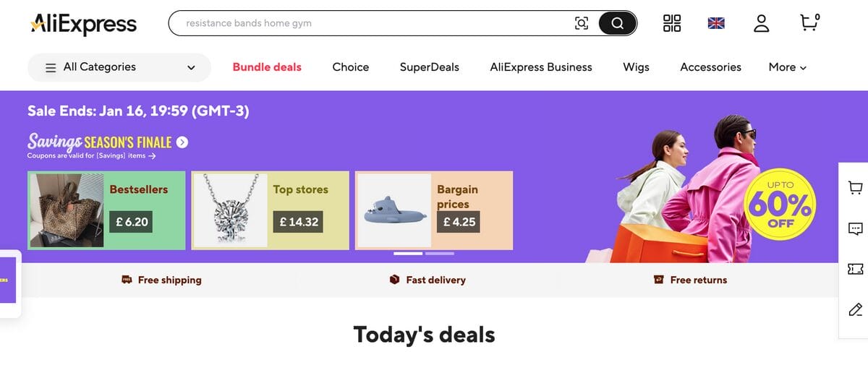Switch to second banner carousel slide indicator

[440, 254]
